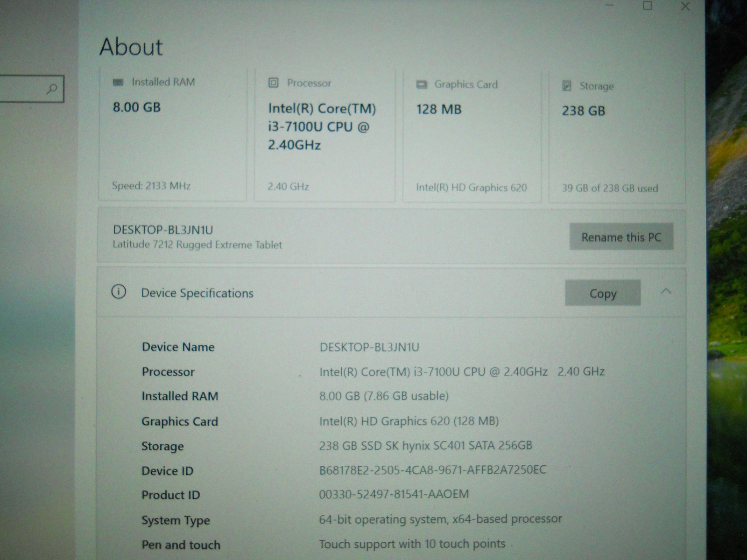Maximize the Settings window
747x560 pixels.
648,5
